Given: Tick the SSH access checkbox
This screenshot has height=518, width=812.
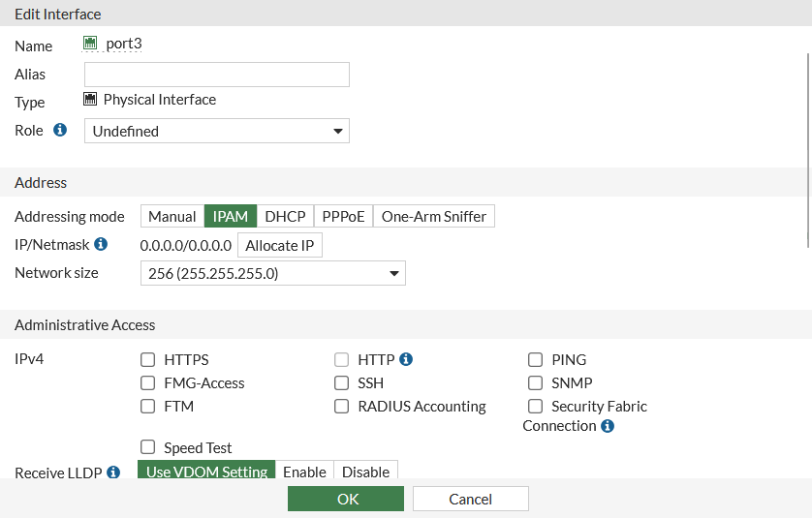Looking at the screenshot, I should [x=342, y=383].
